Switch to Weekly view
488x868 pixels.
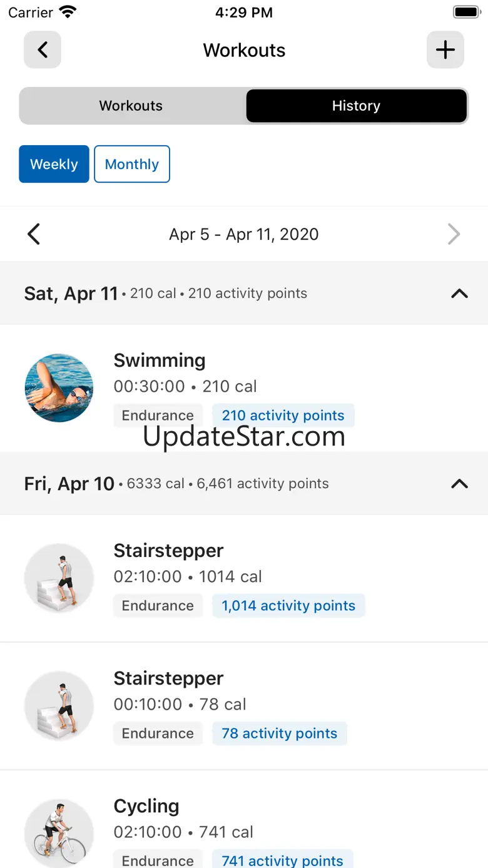click(x=54, y=165)
